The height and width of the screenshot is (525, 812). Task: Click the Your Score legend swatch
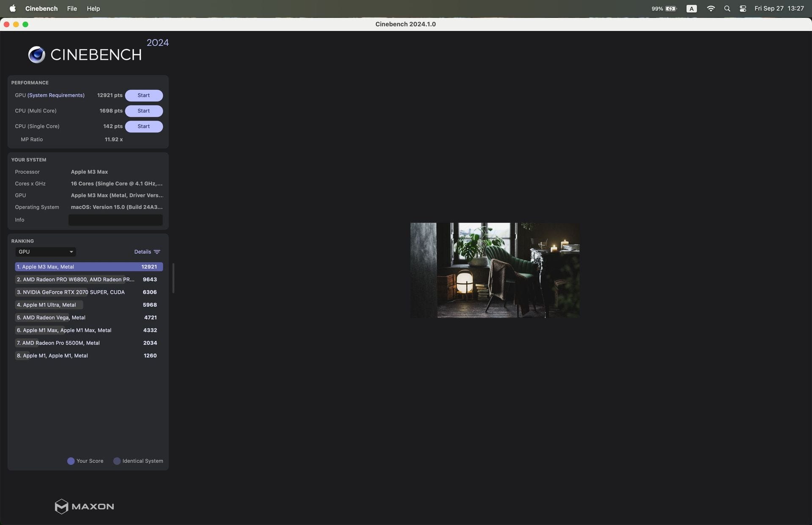pos(71,461)
